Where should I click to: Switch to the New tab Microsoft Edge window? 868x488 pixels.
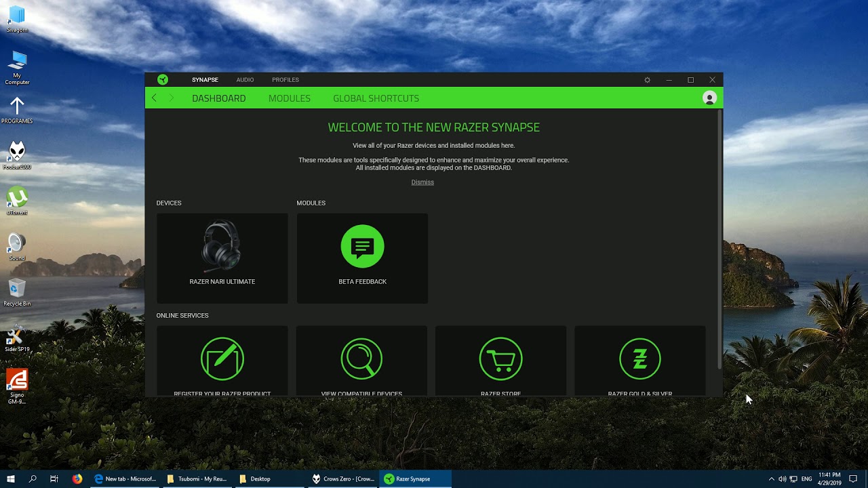point(125,479)
